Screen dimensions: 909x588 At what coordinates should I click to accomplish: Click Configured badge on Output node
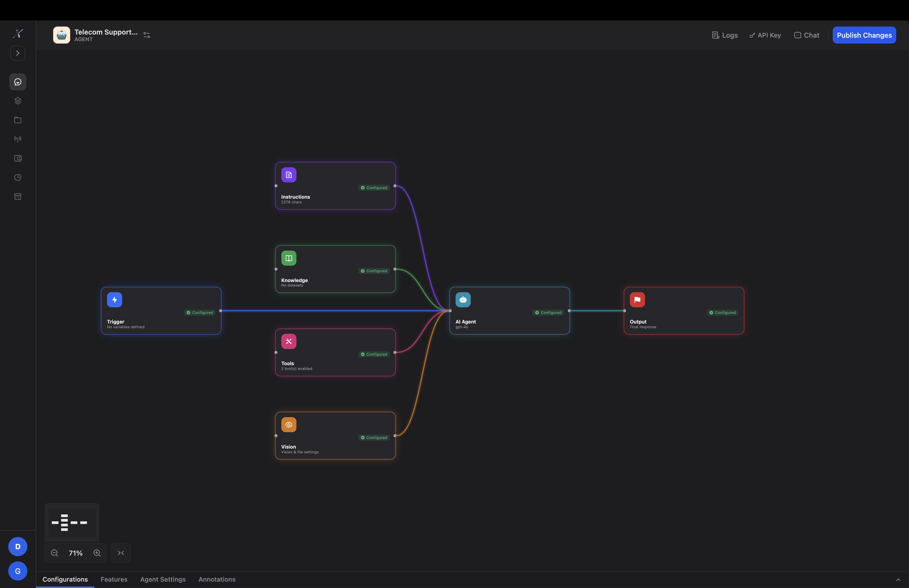tap(722, 313)
